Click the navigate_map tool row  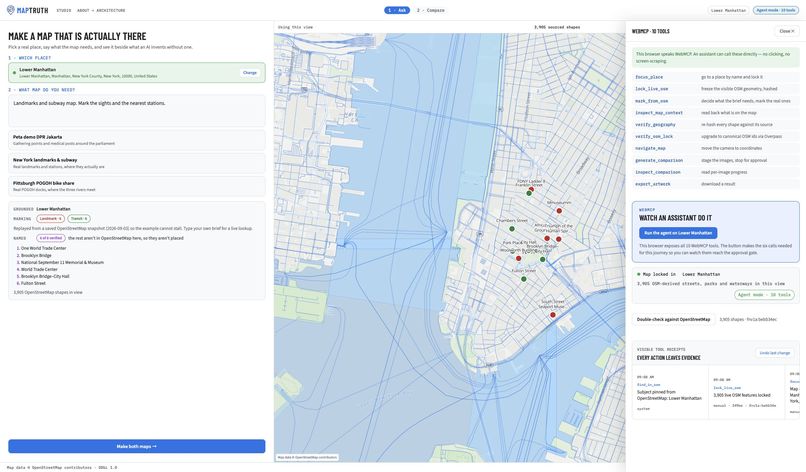tap(716, 148)
